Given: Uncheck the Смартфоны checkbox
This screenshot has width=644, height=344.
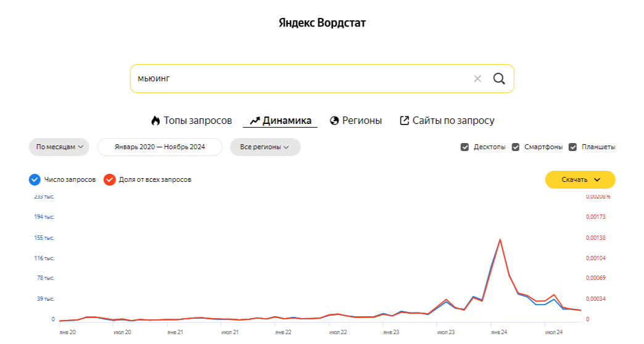Looking at the screenshot, I should 516,147.
